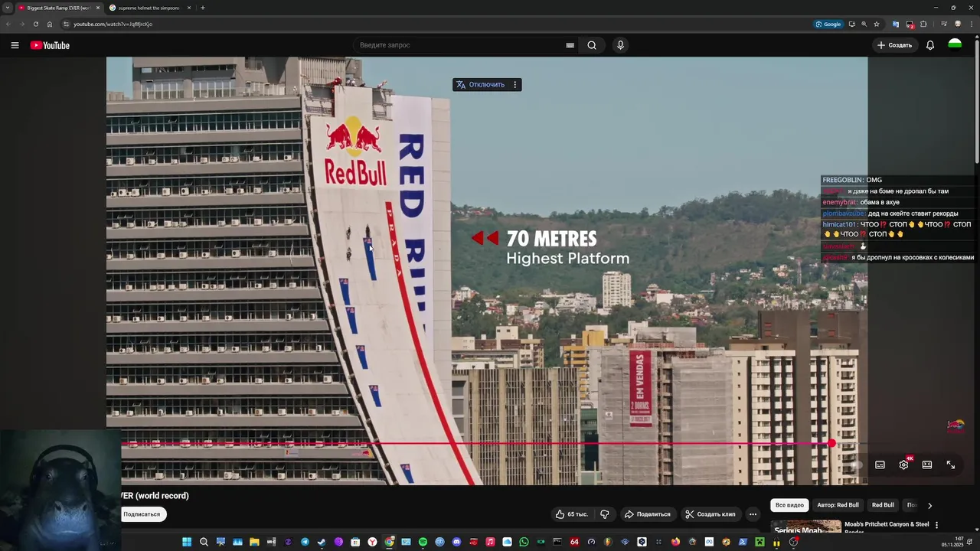Open Discord from the taskbar
This screenshot has width=980, height=551.
(x=456, y=542)
